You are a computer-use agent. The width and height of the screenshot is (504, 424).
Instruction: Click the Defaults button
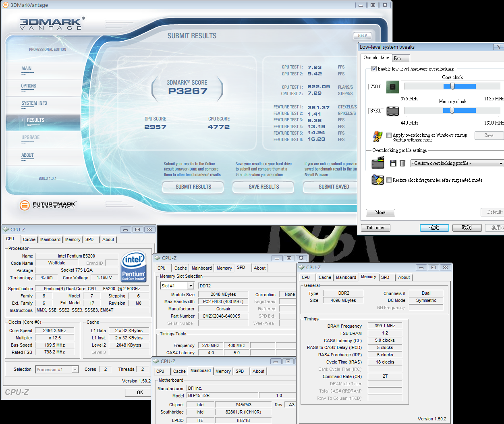coord(493,212)
